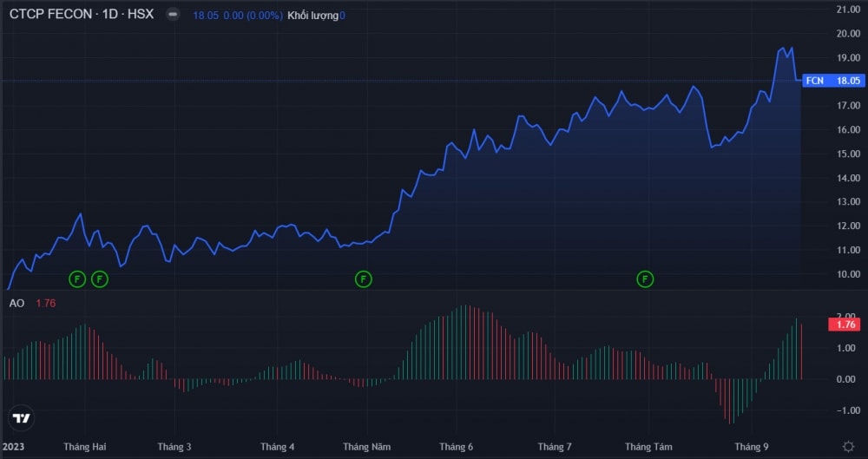Click the 12.00 price axis label
868x459 pixels.
[x=849, y=226]
